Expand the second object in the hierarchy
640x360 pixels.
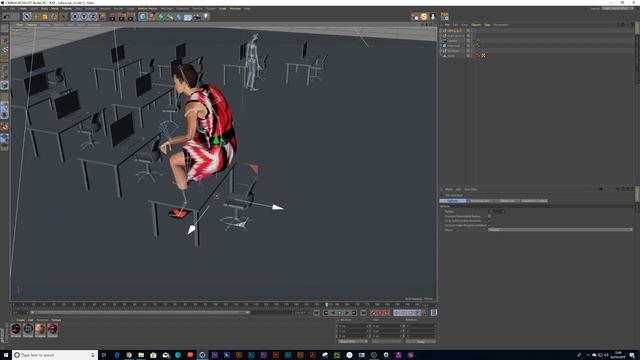pyautogui.click(x=441, y=36)
